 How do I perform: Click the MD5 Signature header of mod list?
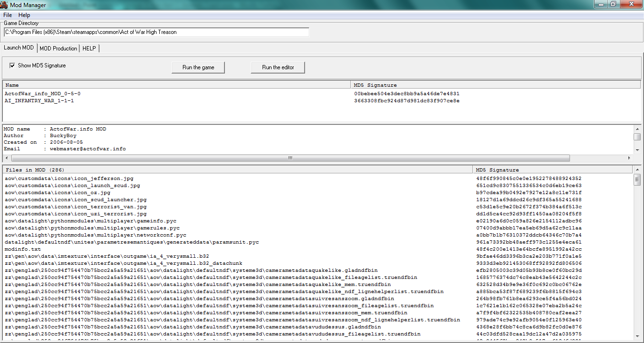(496, 85)
